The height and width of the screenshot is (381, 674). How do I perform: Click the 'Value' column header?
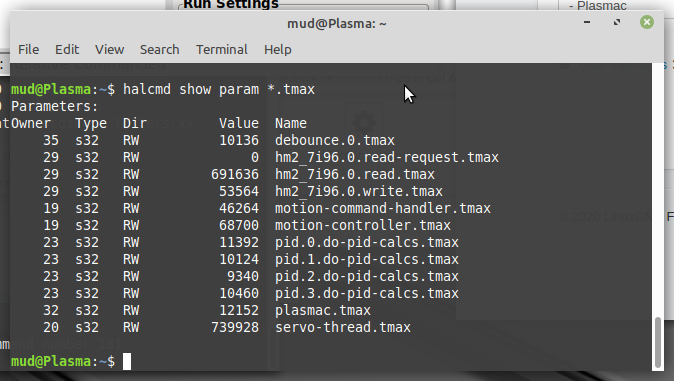(x=239, y=124)
